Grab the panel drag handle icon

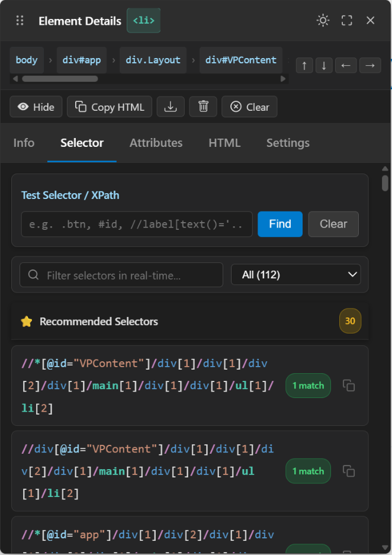(20, 21)
